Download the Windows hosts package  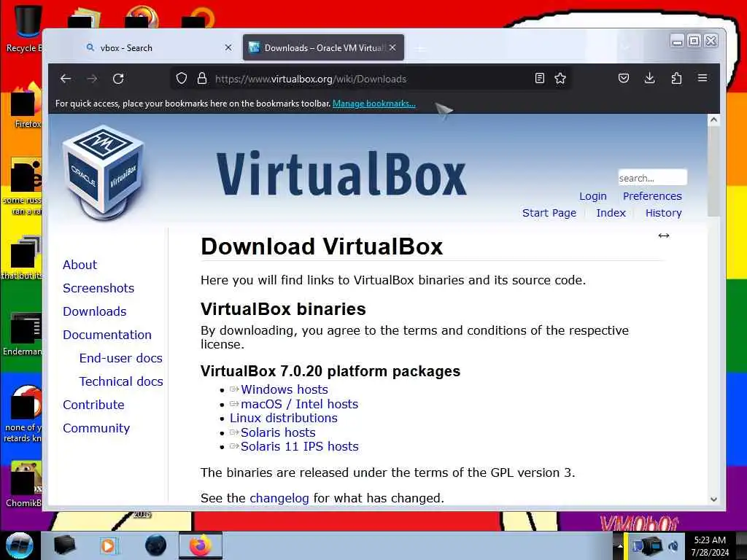point(285,389)
